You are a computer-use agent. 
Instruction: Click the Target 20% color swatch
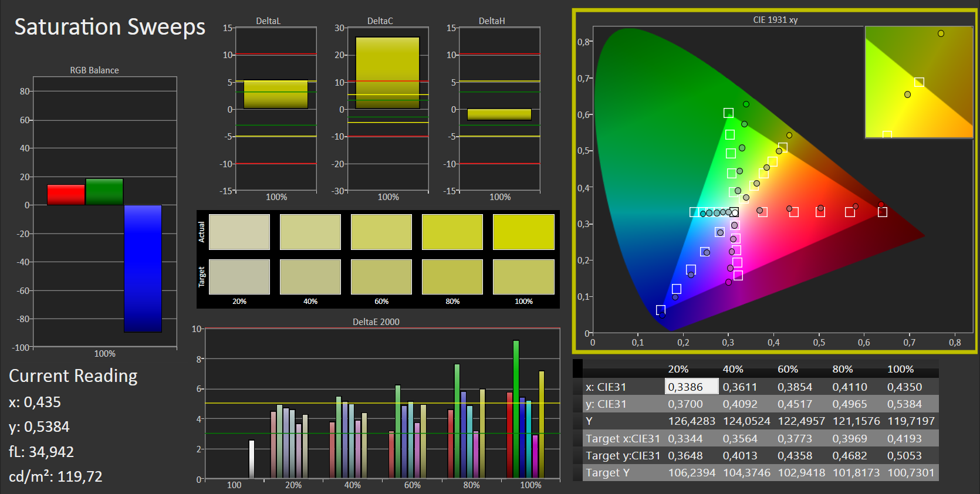pos(239,277)
